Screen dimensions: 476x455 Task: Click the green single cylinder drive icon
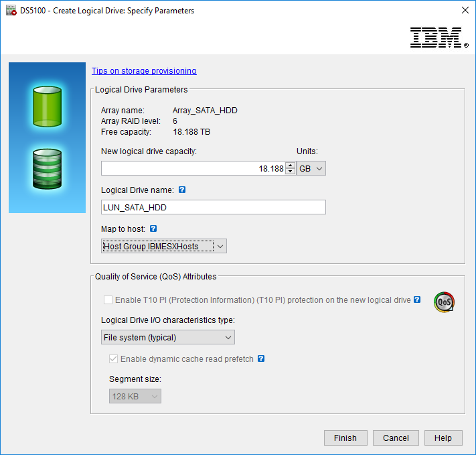click(x=47, y=106)
